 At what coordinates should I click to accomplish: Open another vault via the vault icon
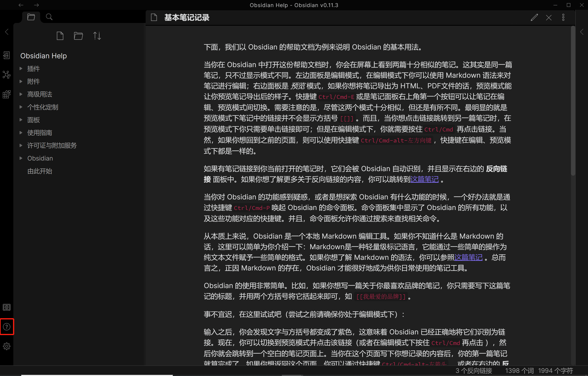7,307
